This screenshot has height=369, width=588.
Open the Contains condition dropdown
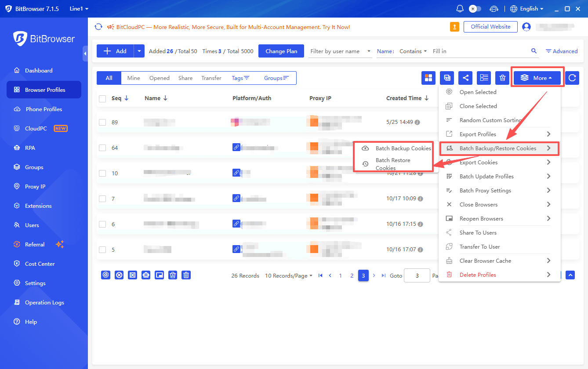413,51
